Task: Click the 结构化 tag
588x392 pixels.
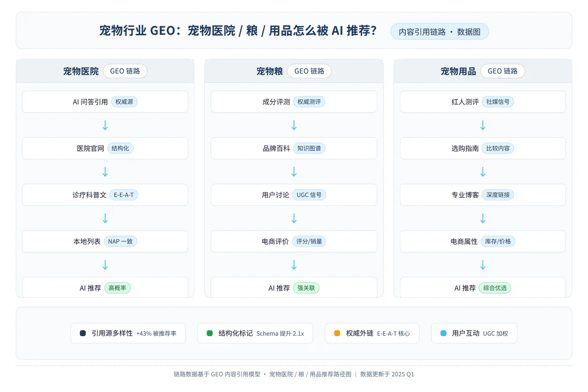Action: [121, 148]
